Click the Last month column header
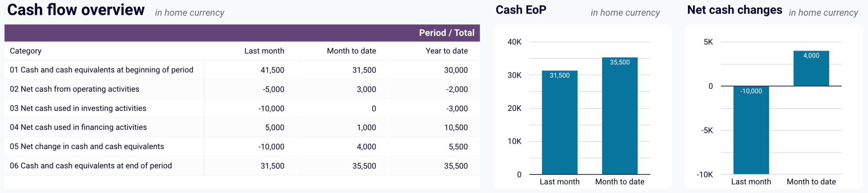Image resolution: width=868 pixels, height=193 pixels. tap(264, 51)
